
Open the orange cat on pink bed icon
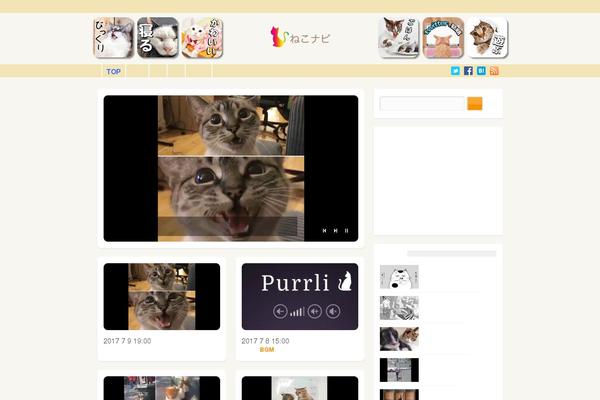443,38
